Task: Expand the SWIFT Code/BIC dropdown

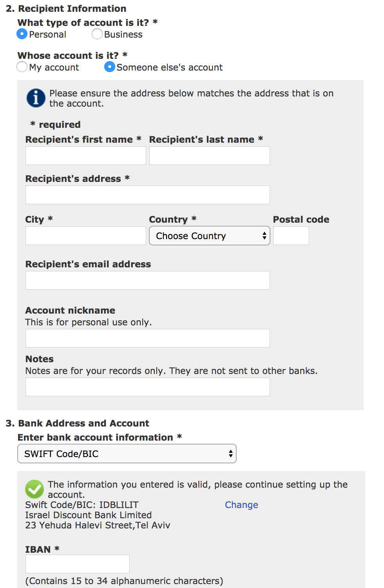Action: point(127,454)
